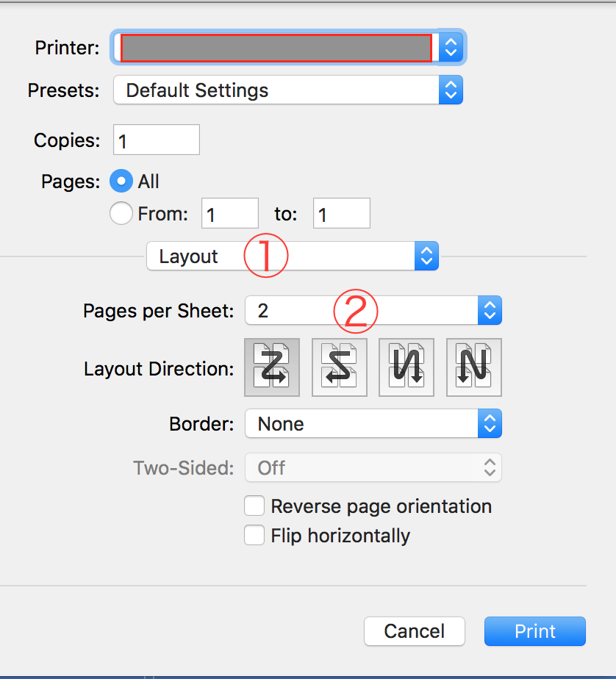
Task: Click the Border popup arrow button
Action: (490, 424)
